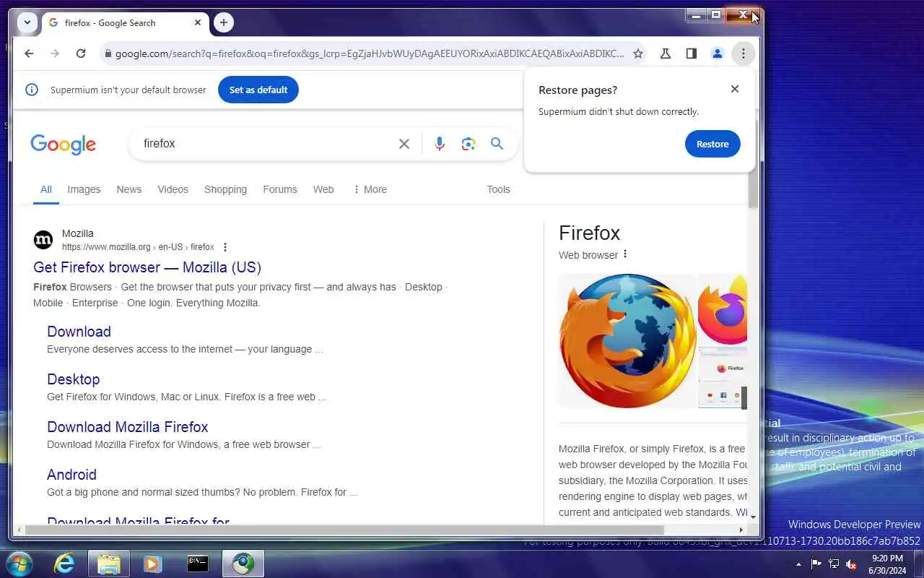Toggle the side panel icon
The width and height of the screenshot is (924, 578).
click(x=692, y=53)
